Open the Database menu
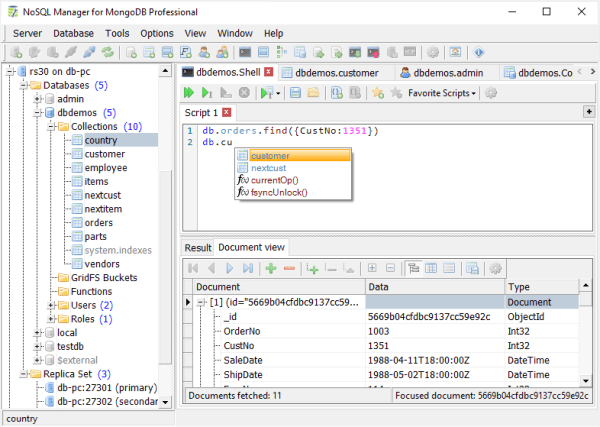The height and width of the screenshot is (427, 600). [73, 34]
